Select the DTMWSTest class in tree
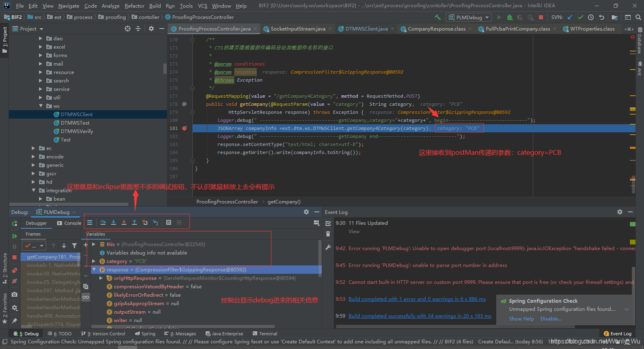644x349 pixels. pos(75,123)
